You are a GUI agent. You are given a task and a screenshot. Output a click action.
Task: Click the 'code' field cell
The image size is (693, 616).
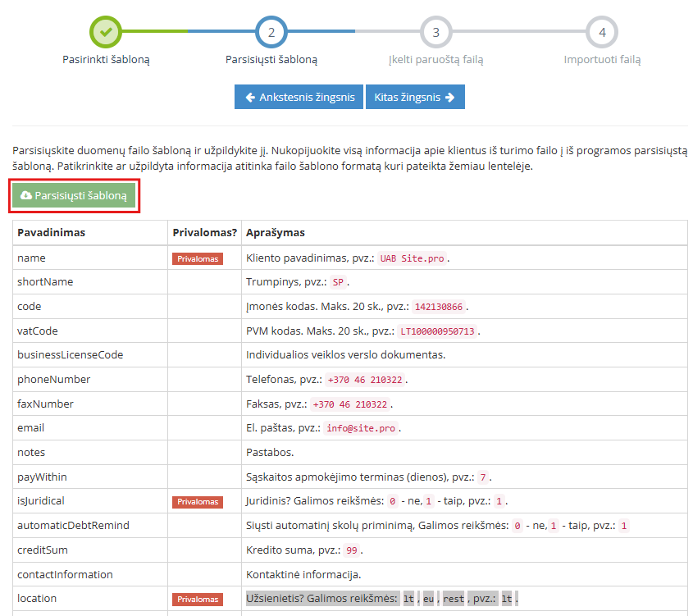(x=90, y=306)
